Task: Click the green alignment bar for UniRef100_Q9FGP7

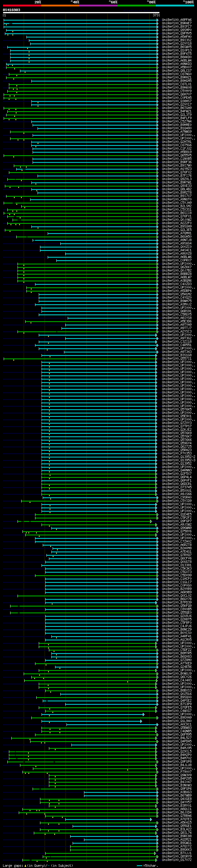Action: pyautogui.click(x=85, y=521)
